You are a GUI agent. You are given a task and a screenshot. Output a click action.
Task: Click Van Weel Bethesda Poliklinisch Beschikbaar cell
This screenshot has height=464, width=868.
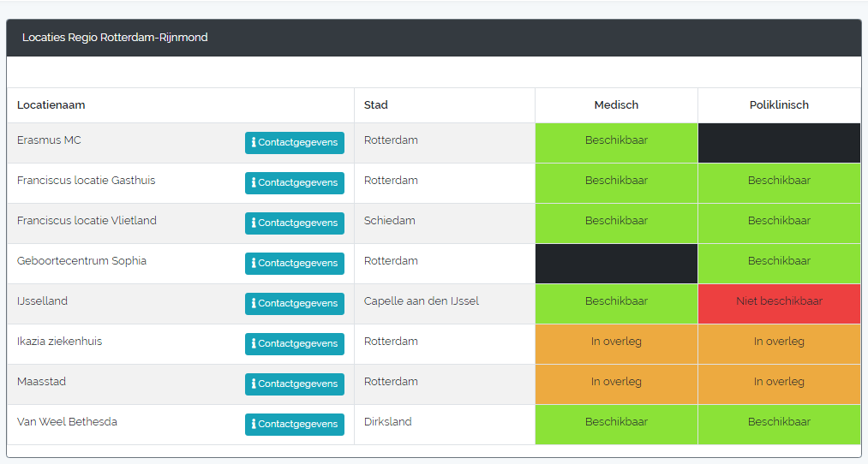click(x=779, y=425)
